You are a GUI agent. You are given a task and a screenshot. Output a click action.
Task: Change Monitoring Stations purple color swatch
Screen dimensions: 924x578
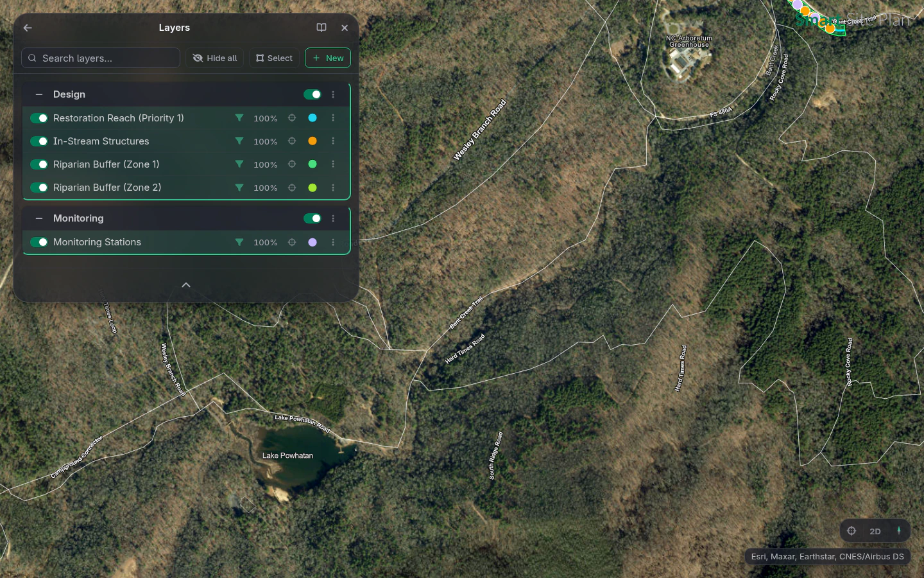312,242
